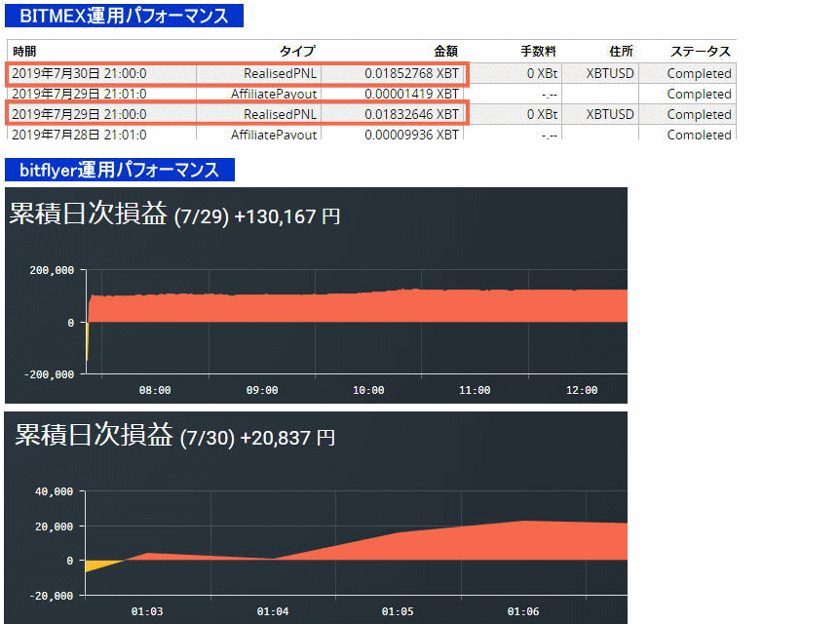The width and height of the screenshot is (840, 624).
Task: Select the 0.00001419 XBT AffiliatePayout amount
Action: [411, 94]
